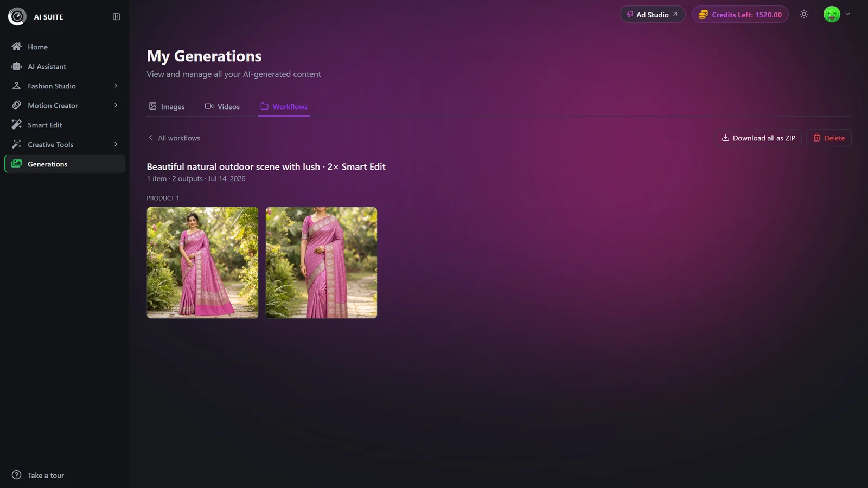Go back to All workflows
The image size is (868, 488).
174,138
